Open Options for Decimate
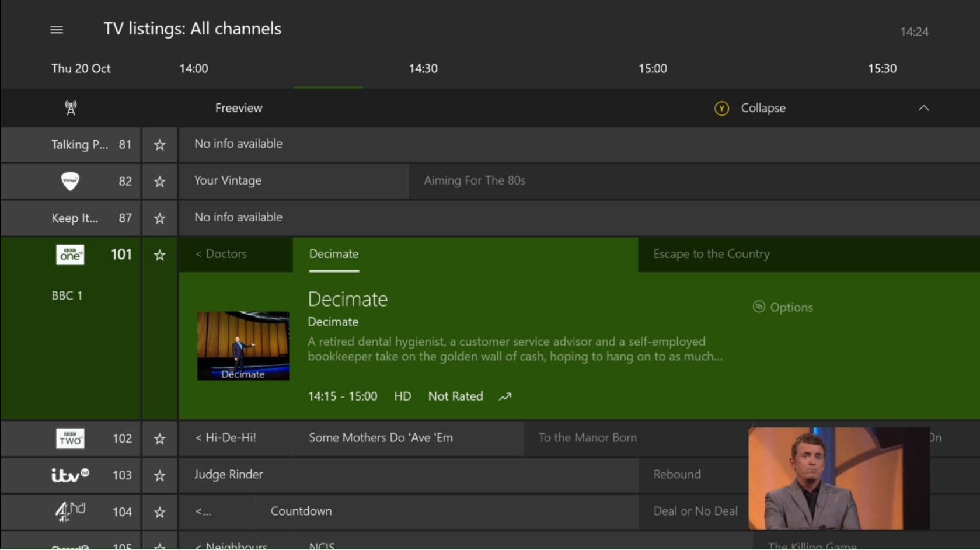980x550 pixels. (783, 307)
